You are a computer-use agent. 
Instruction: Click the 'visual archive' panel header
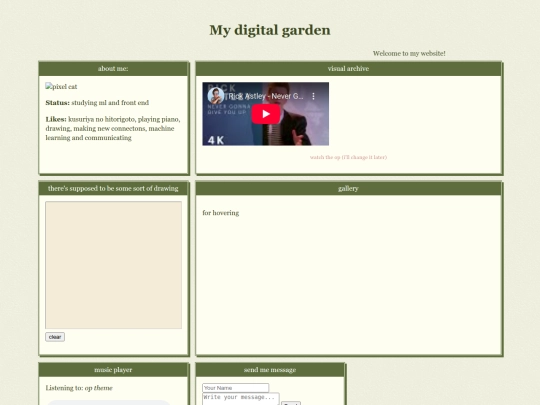(348, 69)
